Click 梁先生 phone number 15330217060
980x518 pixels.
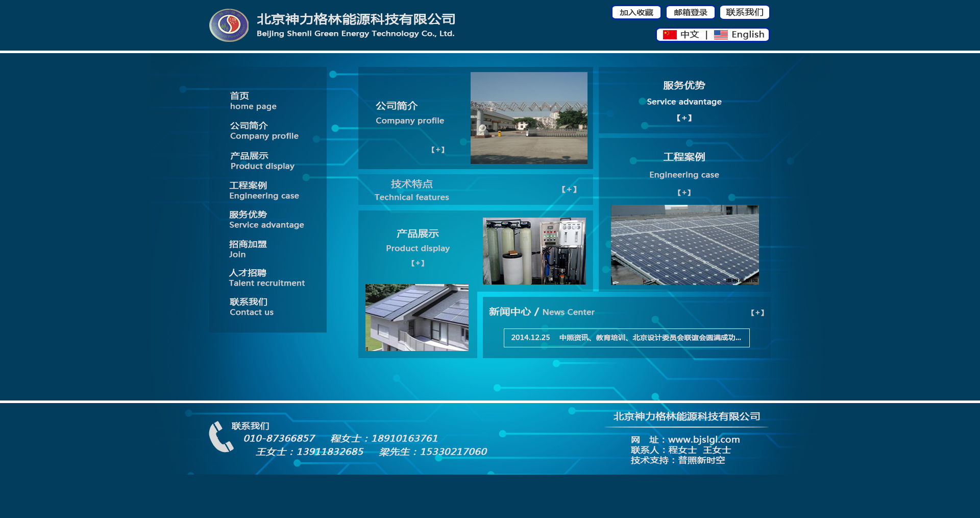[454, 452]
